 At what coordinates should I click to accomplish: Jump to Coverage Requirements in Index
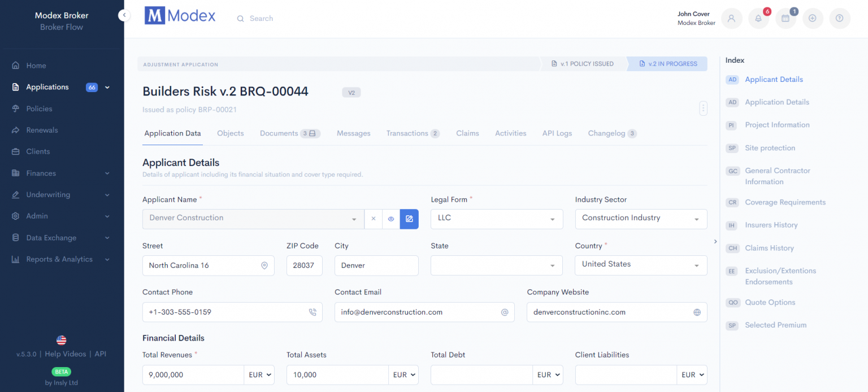click(785, 202)
